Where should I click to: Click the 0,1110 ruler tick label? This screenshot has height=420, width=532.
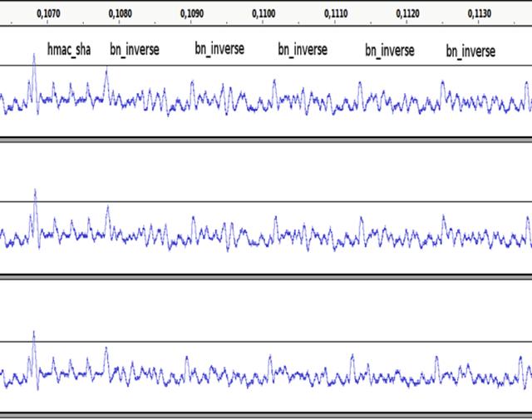336,13
